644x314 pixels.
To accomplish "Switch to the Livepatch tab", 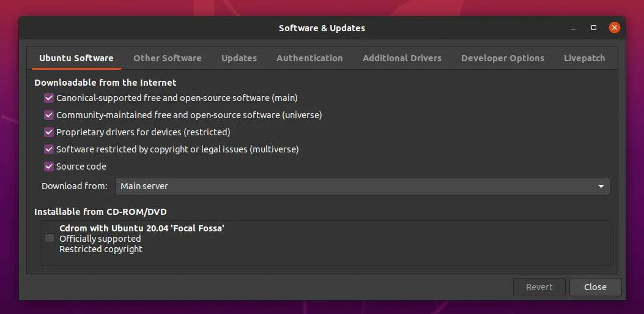I will click(584, 58).
